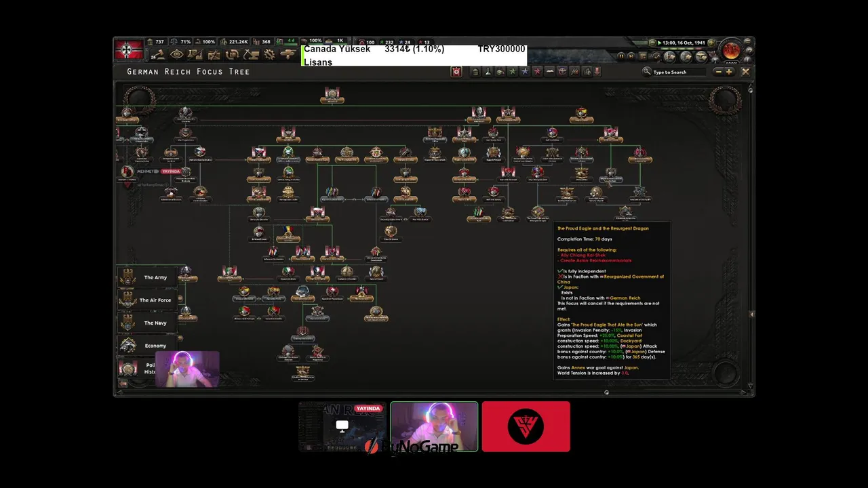Open logistics airplane icon in top bar
The image size is (868, 488).
[x=288, y=54]
